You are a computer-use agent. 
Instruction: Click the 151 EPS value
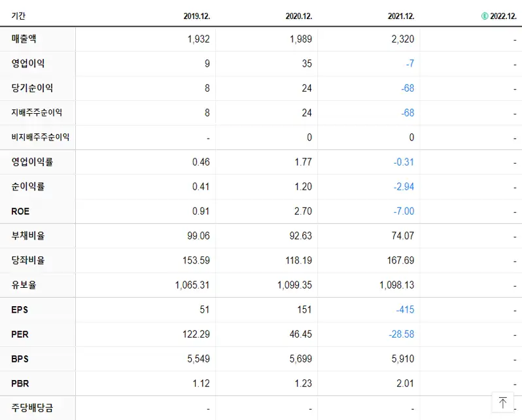tap(305, 310)
